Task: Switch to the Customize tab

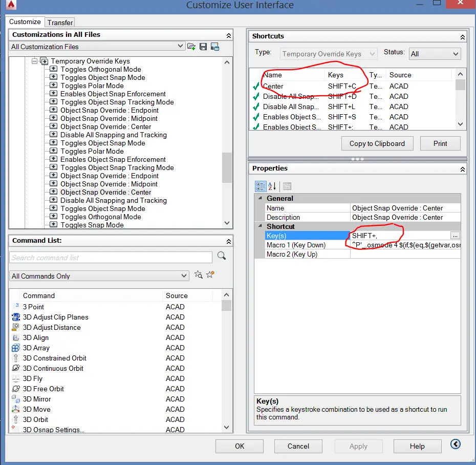Action: tap(25, 22)
